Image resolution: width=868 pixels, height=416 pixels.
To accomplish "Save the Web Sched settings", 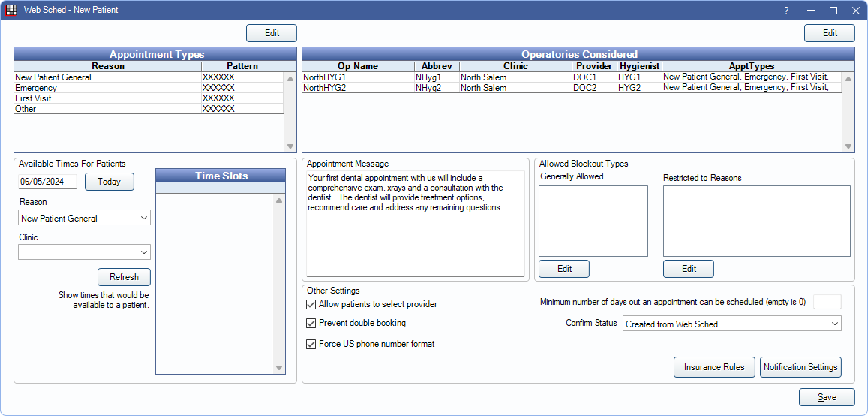I will pyautogui.click(x=827, y=398).
